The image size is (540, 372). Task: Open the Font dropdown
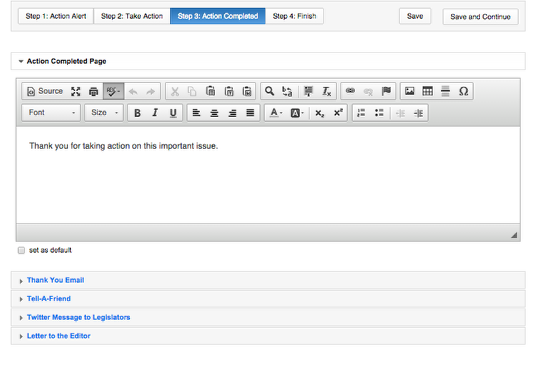(x=51, y=113)
